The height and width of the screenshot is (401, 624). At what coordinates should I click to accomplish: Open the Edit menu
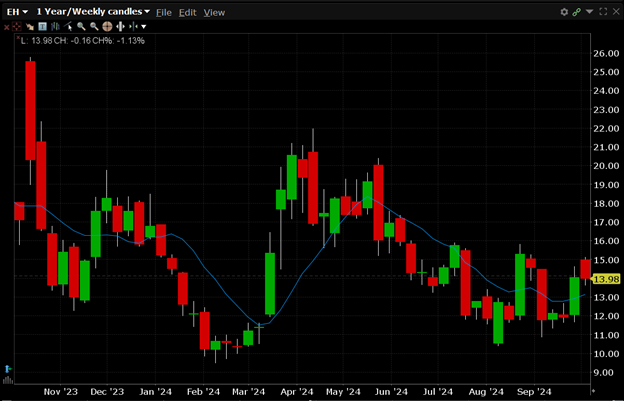pos(188,11)
